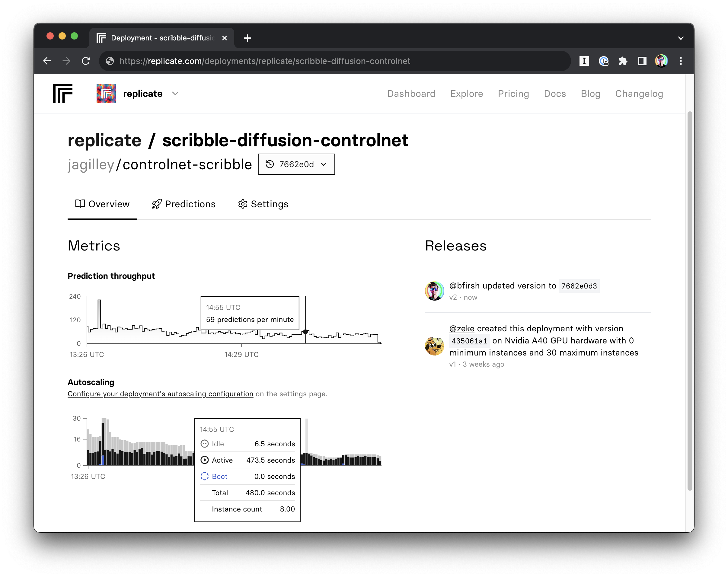Click the page vertical scrollbar
Screen dimensions: 728x577
690,301
